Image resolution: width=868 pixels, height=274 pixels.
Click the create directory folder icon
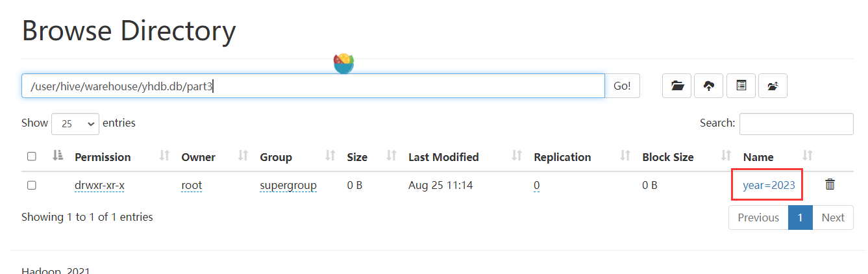(676, 86)
